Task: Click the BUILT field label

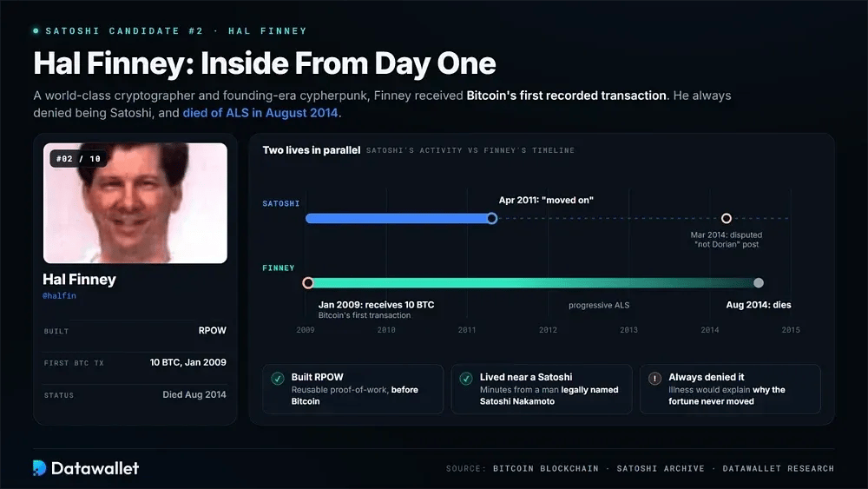Action: [56, 331]
